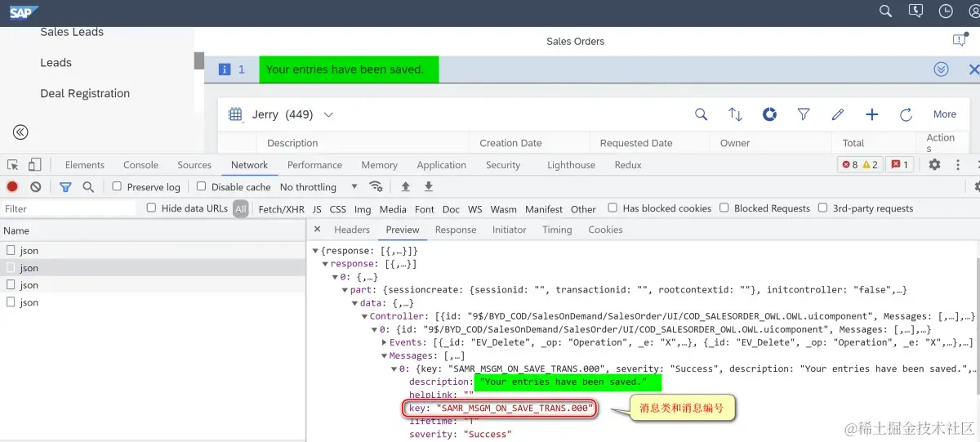
Task: Switch to the Console tab
Action: point(140,165)
